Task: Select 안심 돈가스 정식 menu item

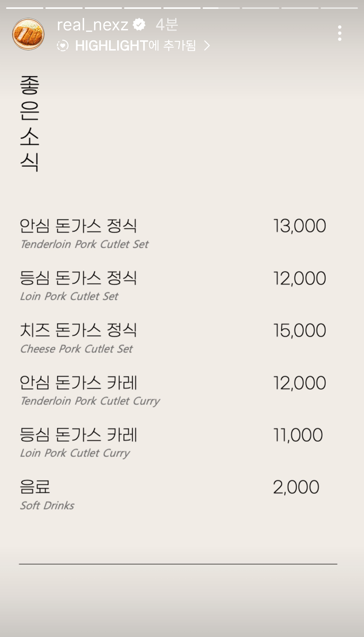Action: [x=78, y=226]
